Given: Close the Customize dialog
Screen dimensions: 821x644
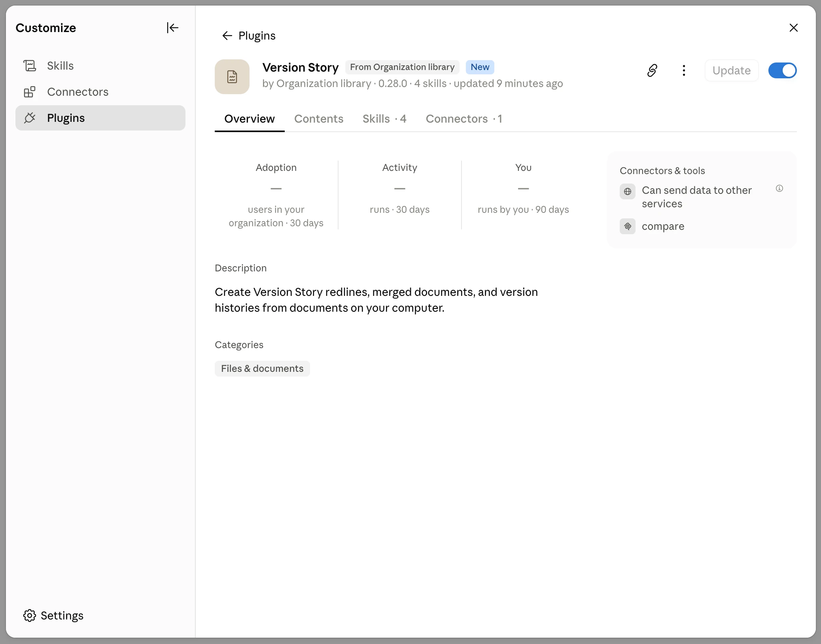Looking at the screenshot, I should [x=793, y=28].
